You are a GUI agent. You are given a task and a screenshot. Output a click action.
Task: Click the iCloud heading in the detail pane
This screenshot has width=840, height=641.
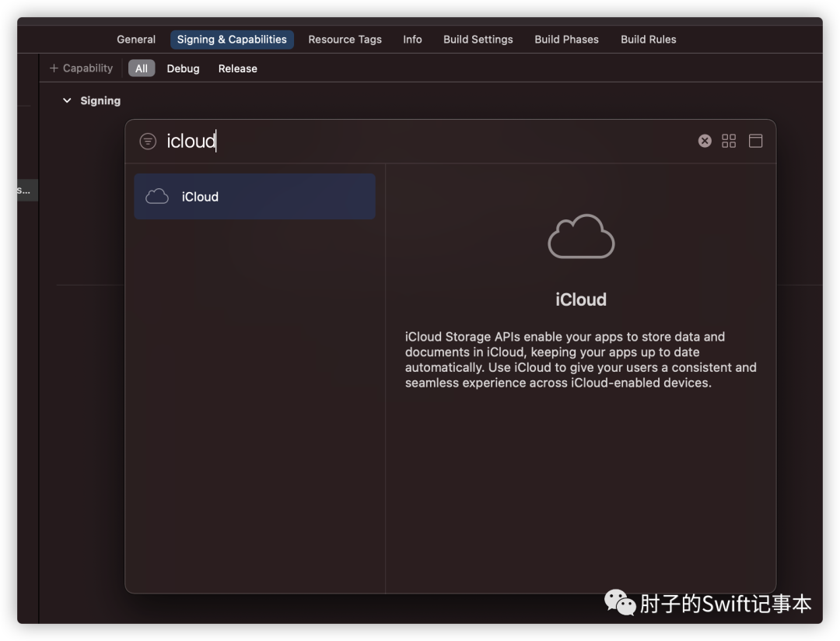click(581, 299)
